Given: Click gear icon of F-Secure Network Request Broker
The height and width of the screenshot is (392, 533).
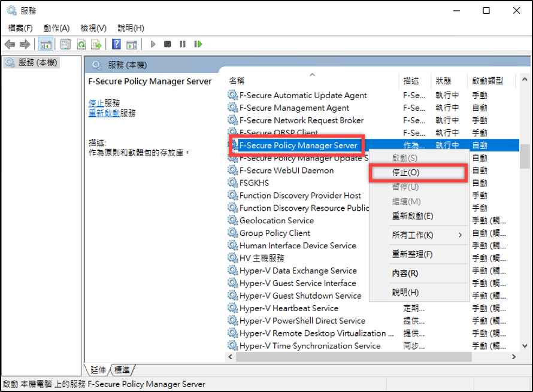Looking at the screenshot, I should coord(232,120).
